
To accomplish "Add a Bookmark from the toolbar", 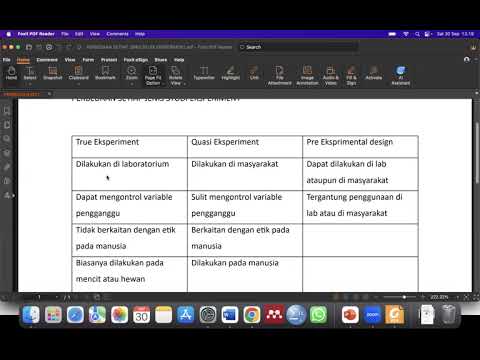I will [105, 73].
